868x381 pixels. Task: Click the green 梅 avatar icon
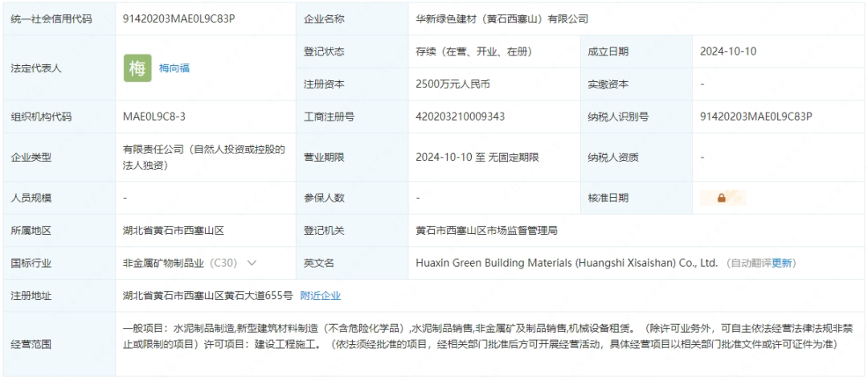pos(137,68)
